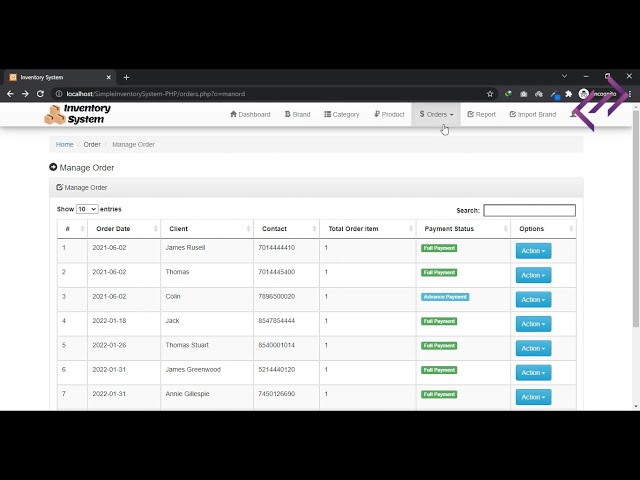
Task: Open the Product menu item
Action: tap(389, 114)
